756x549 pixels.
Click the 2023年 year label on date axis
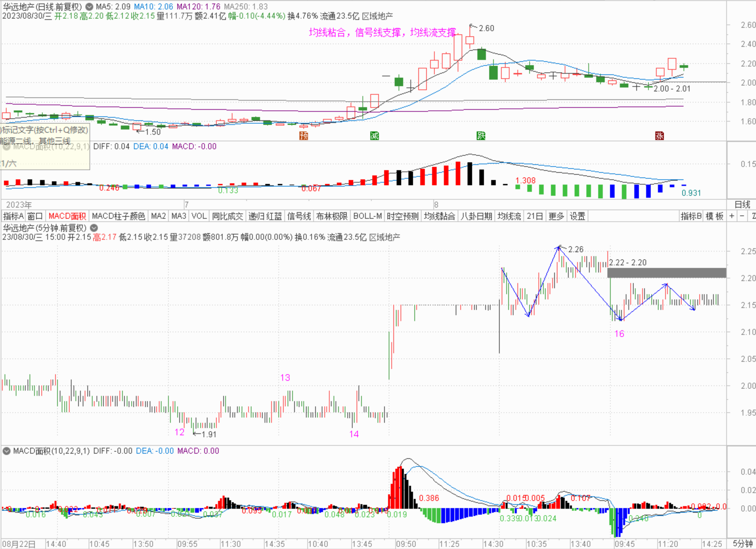coord(19,205)
